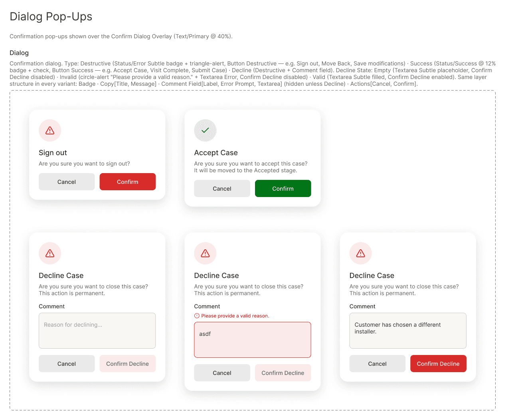Focus the 'Reason for declining...' textarea

click(97, 331)
